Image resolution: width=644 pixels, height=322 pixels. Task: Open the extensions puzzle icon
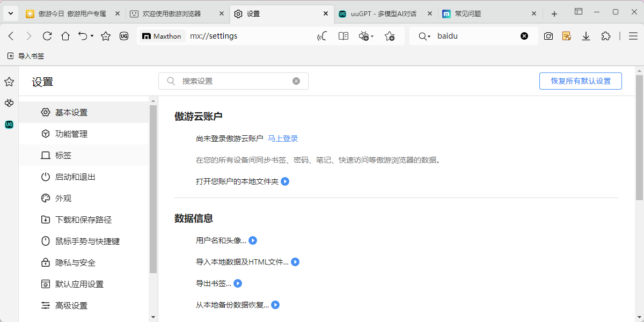click(606, 36)
